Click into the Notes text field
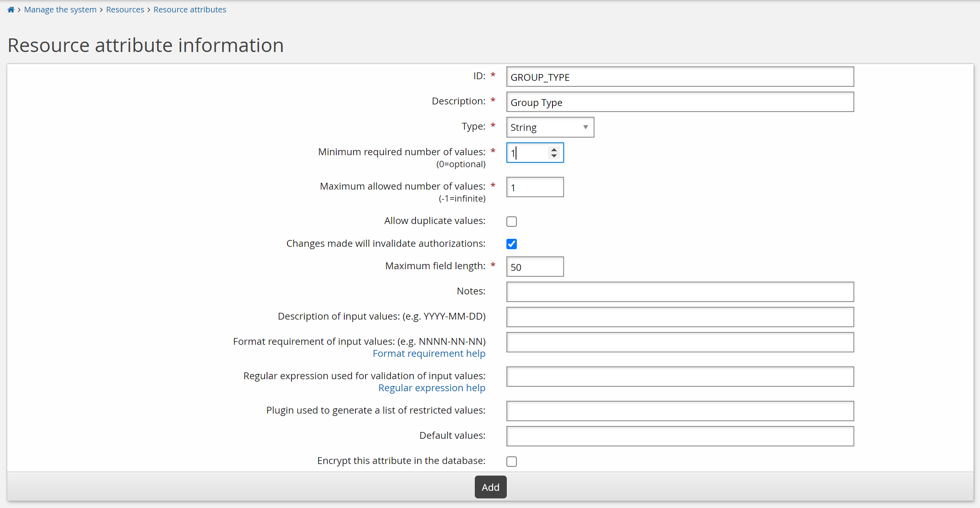Viewport: 980px width, 508px height. click(x=680, y=292)
